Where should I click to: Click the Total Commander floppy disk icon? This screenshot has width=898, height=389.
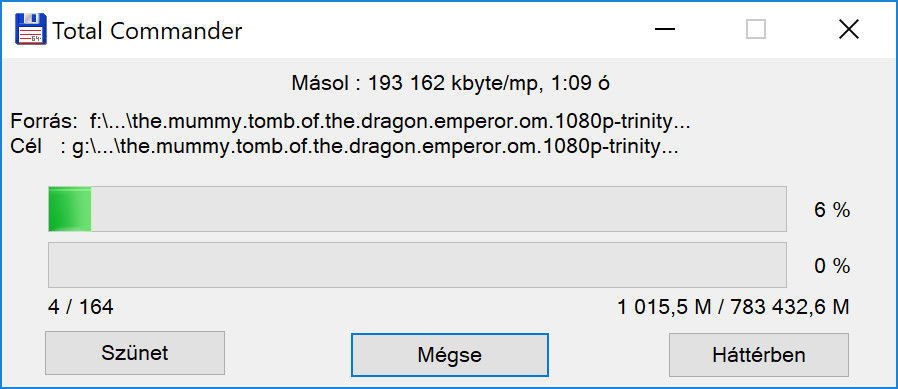[x=31, y=29]
